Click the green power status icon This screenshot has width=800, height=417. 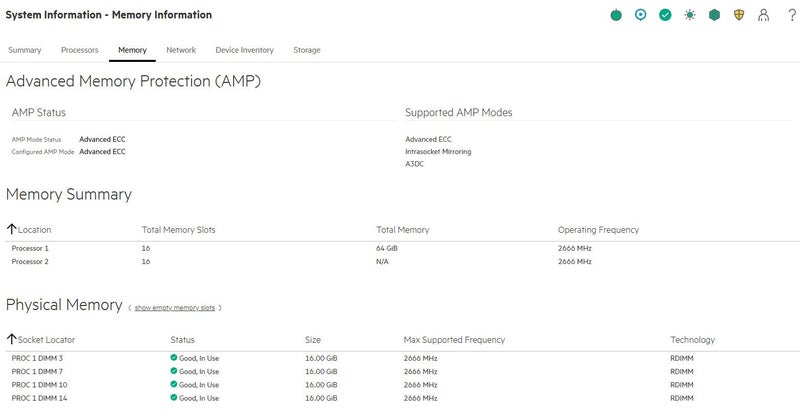617,15
